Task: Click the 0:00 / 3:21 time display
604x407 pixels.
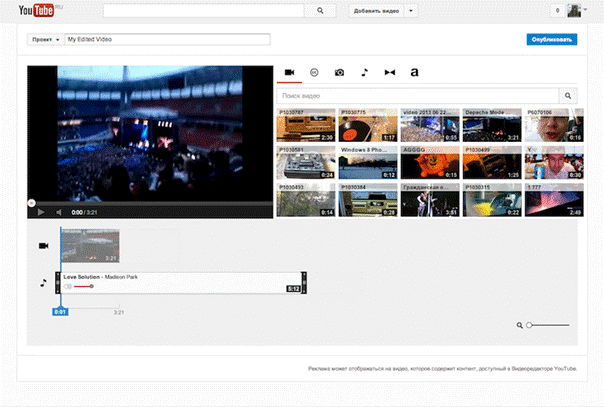Action: (84, 212)
